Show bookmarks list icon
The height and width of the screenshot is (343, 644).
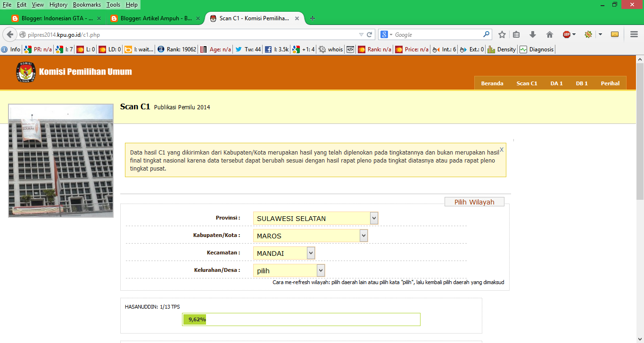516,34
